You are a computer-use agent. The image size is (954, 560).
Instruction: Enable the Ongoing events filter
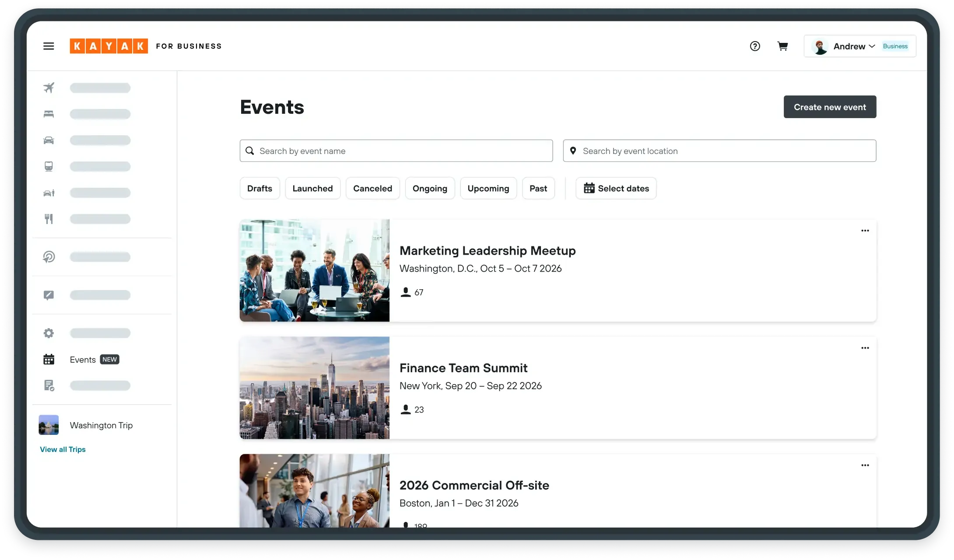(430, 188)
